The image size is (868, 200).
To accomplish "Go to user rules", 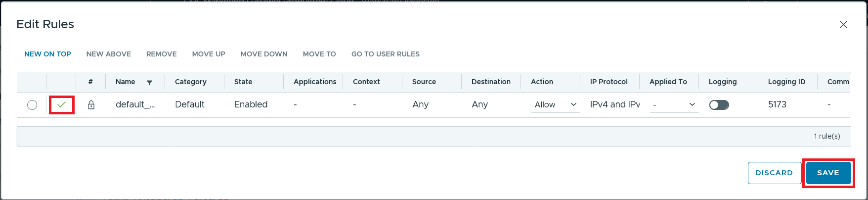I will [x=386, y=54].
